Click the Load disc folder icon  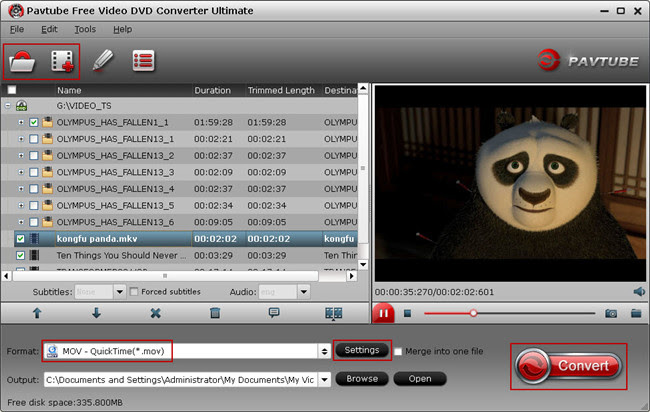coord(22,62)
